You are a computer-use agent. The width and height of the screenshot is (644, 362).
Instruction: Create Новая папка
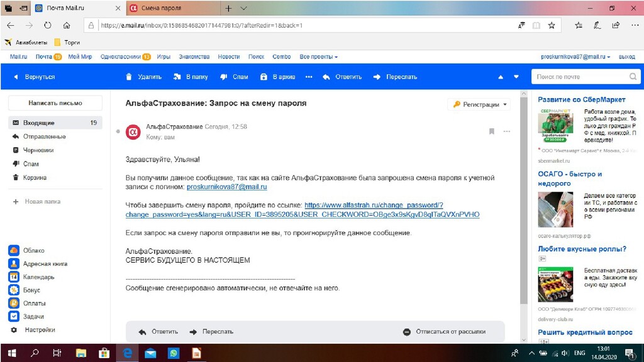[x=37, y=202]
